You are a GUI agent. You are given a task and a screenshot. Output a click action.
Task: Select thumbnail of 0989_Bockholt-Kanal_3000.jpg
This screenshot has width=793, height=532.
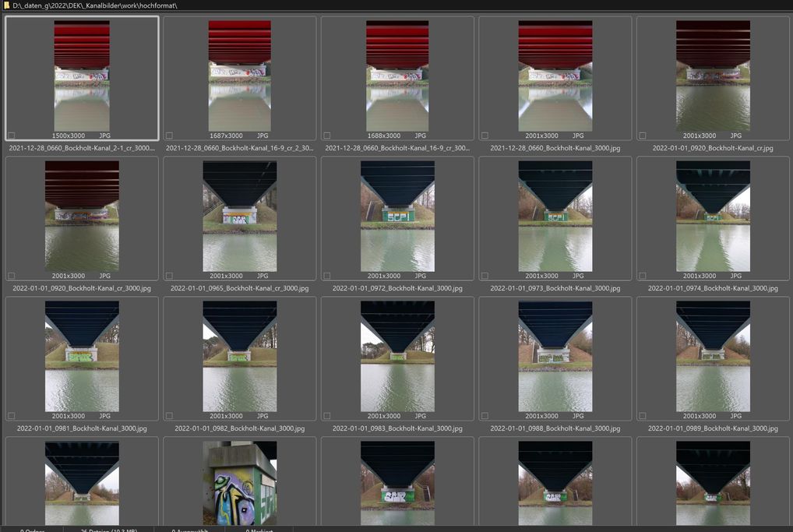[x=713, y=356]
